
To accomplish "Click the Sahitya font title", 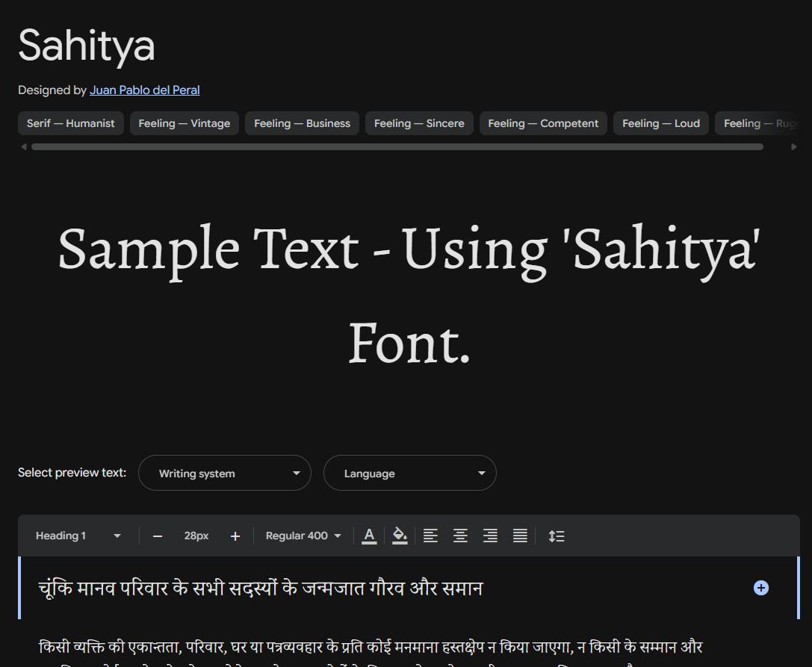I will click(87, 46).
